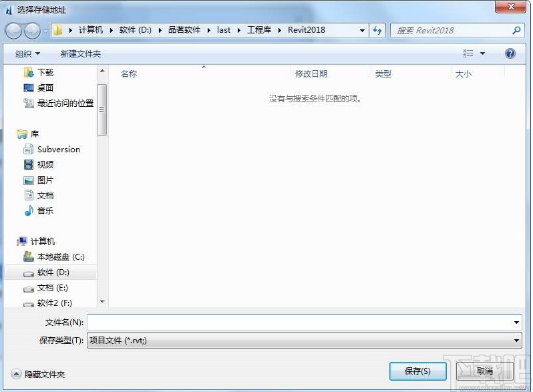Expand the arrow after 品茗软件 breadcrumb

208,30
